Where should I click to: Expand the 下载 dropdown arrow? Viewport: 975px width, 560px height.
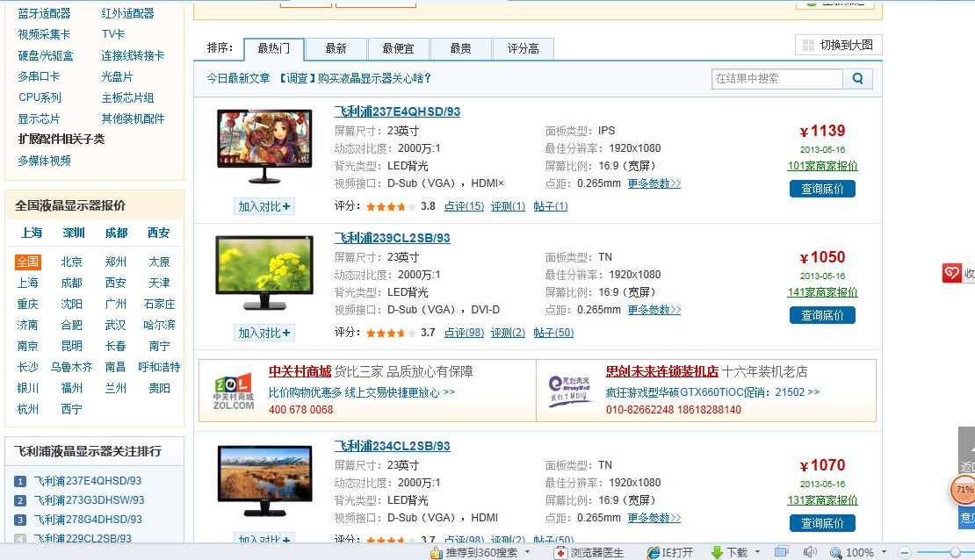tap(757, 552)
